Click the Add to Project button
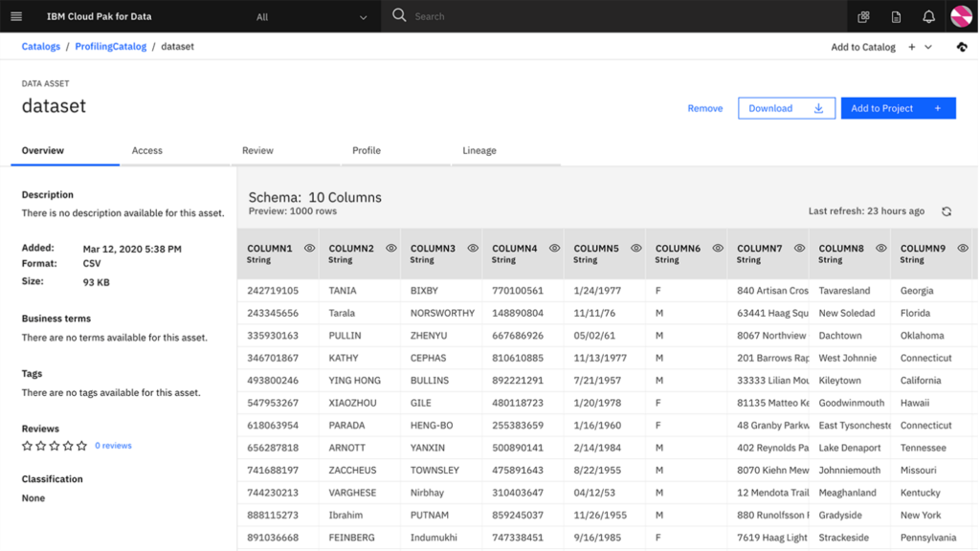 point(897,107)
